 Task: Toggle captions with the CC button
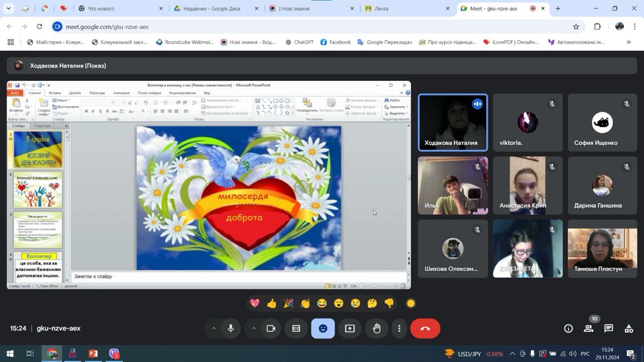pyautogui.click(x=296, y=328)
